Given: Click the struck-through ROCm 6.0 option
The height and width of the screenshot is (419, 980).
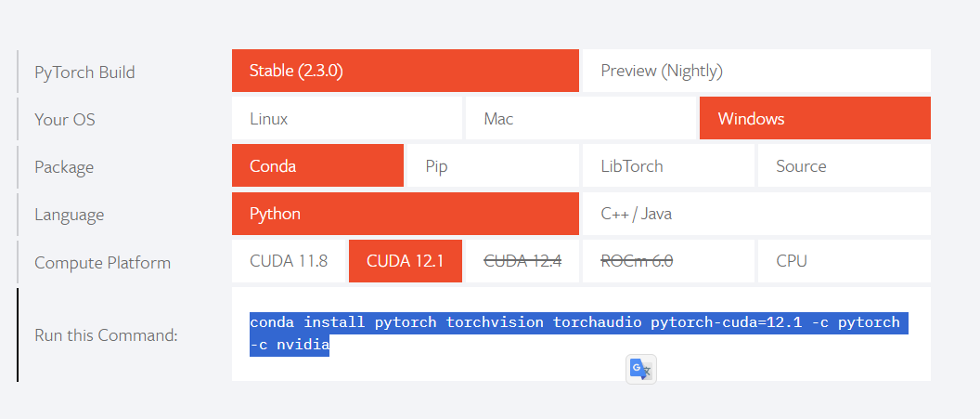Looking at the screenshot, I should 669,261.
